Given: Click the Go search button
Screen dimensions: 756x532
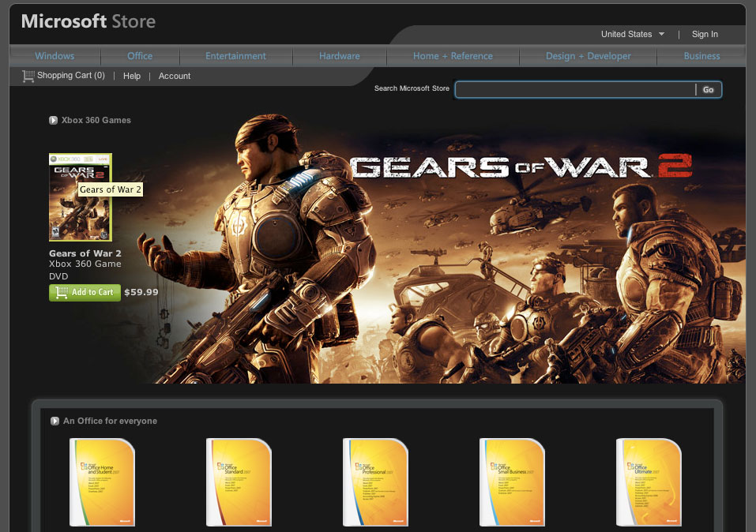Looking at the screenshot, I should pyautogui.click(x=709, y=90).
